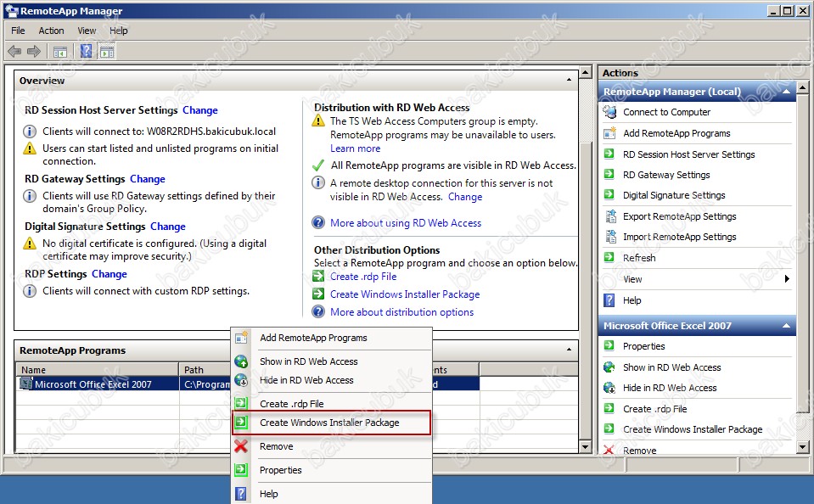Toggle the Show/Hide Action Pane toolbar icon
The width and height of the screenshot is (814, 504).
pos(107,52)
